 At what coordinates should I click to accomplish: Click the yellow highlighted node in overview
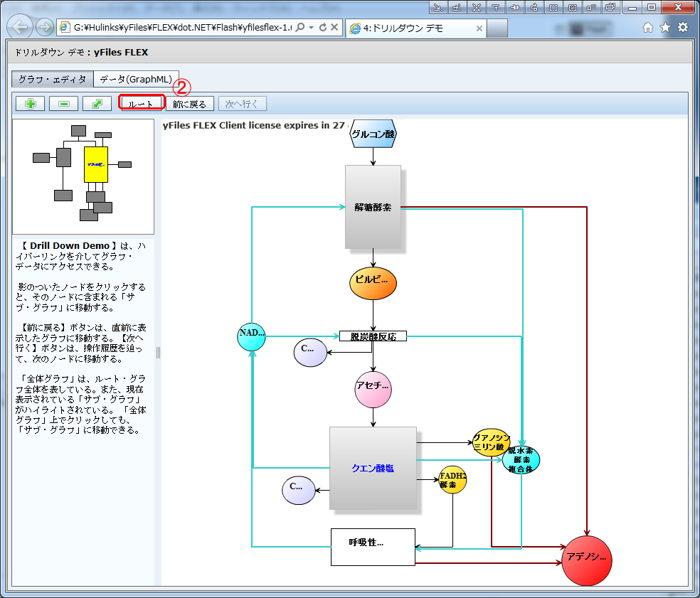96,164
